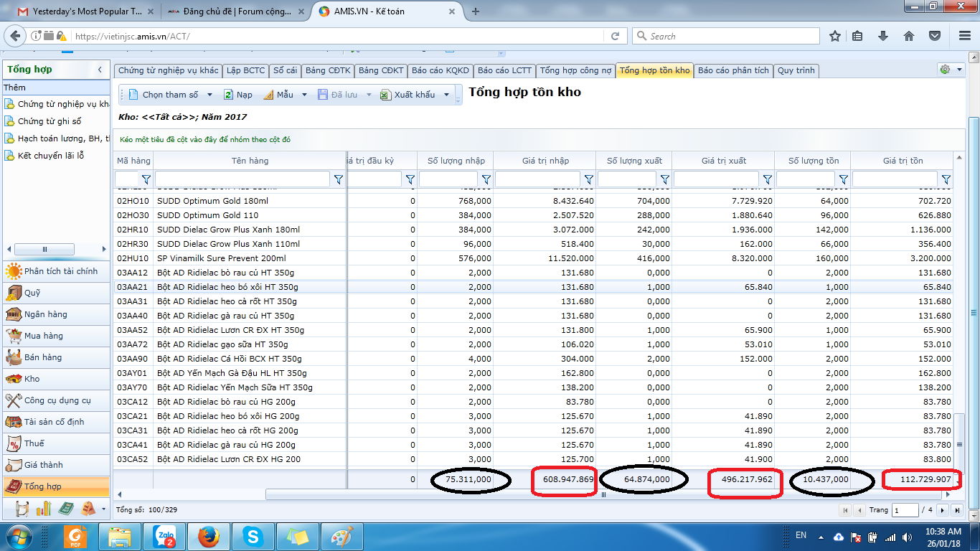Click the Số lượng nhập filter icon
The image size is (980, 551).
pyautogui.click(x=486, y=179)
